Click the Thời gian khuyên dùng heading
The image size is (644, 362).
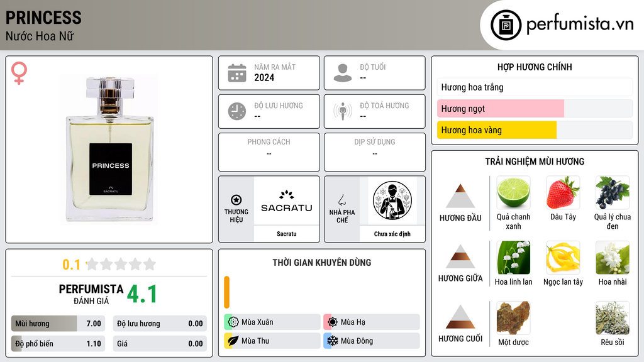pos(322,263)
